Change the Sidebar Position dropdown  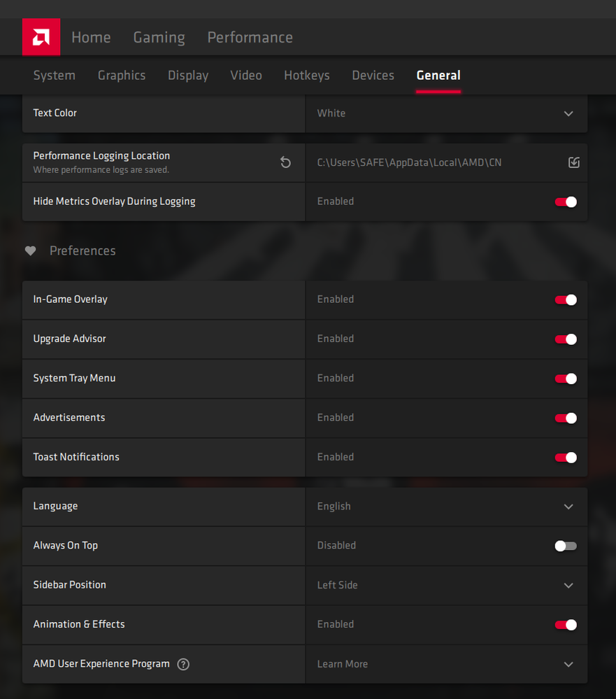[446, 586]
